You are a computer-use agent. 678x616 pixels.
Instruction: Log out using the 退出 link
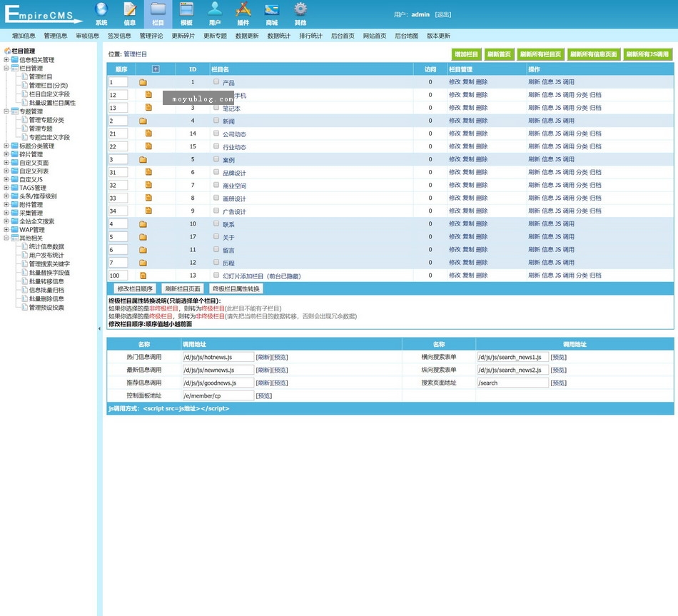[x=443, y=15]
